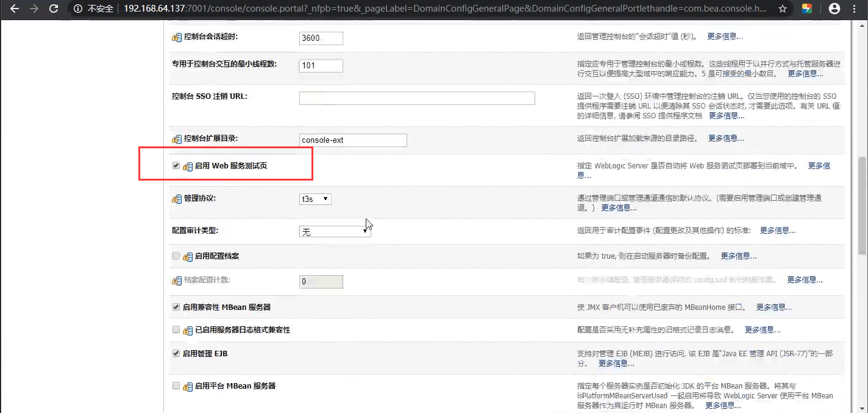Screen dimensions: 868x413
Task: Click restart-required icon beside 控制台会话超时
Action: [x=177, y=37]
